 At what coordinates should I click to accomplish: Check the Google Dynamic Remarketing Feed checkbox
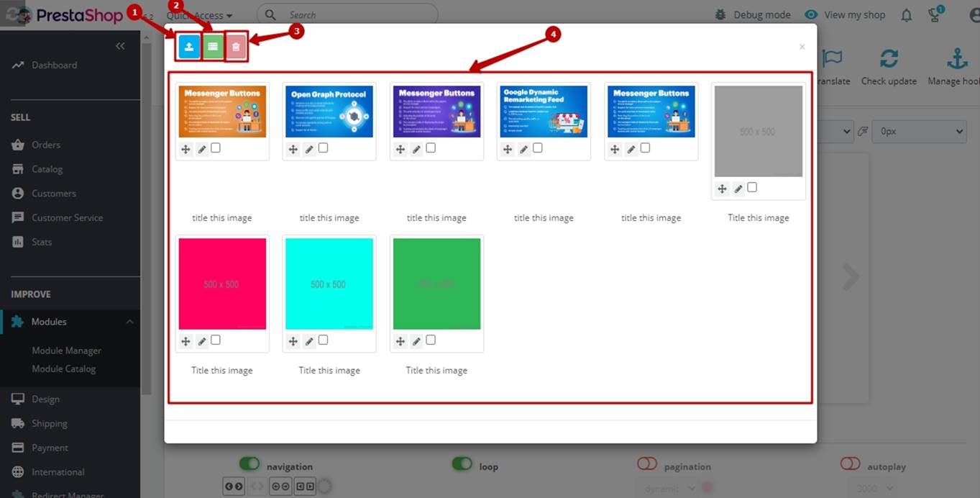click(x=538, y=148)
